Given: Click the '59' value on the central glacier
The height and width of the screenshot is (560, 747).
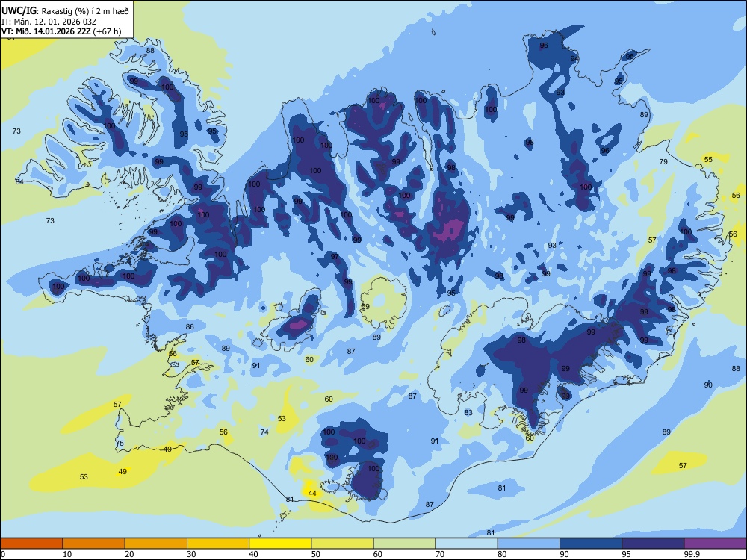Looking at the screenshot, I should pyautogui.click(x=365, y=306).
